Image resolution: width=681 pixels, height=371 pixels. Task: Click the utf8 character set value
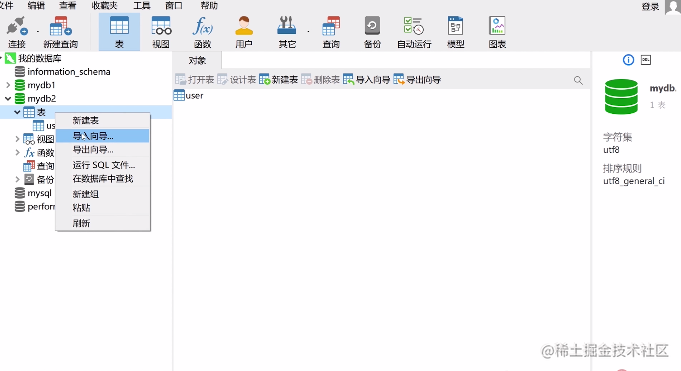tap(611, 150)
